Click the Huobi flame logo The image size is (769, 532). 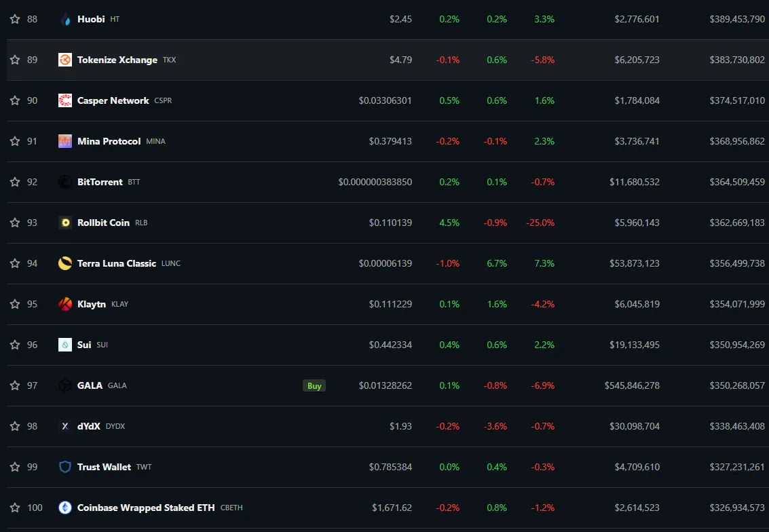tap(65, 19)
